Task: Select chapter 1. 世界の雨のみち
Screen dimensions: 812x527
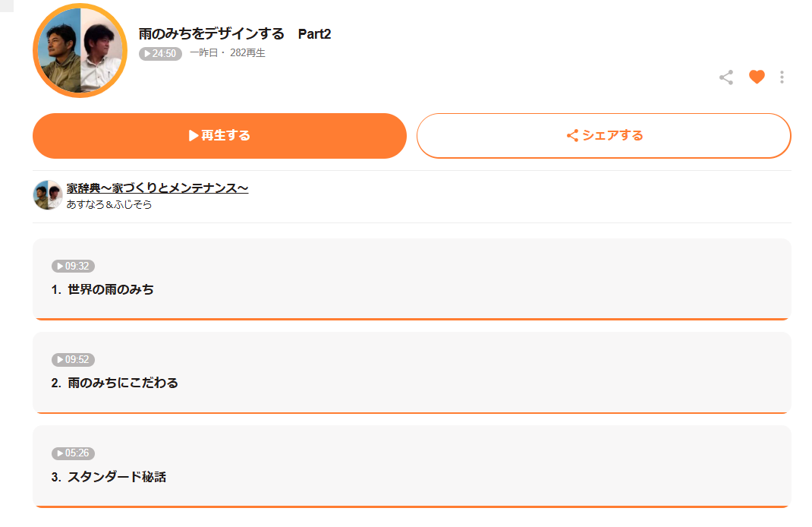Action: (x=102, y=289)
